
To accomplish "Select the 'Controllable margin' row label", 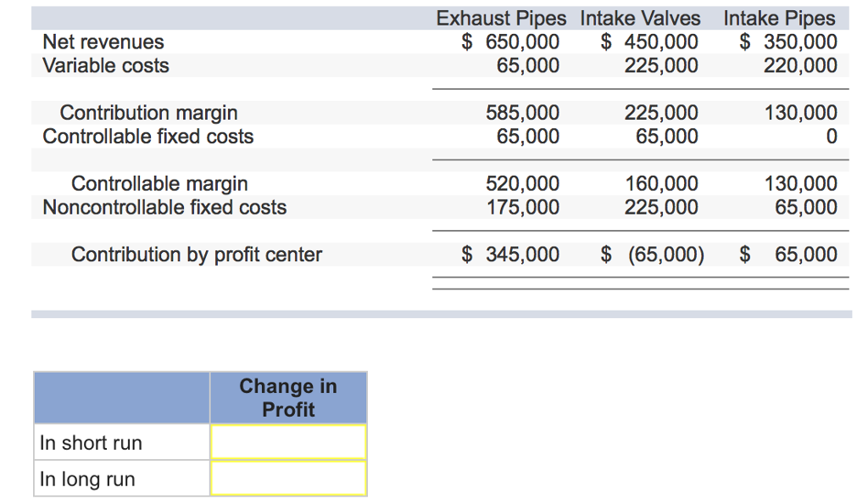I will click(x=159, y=183).
